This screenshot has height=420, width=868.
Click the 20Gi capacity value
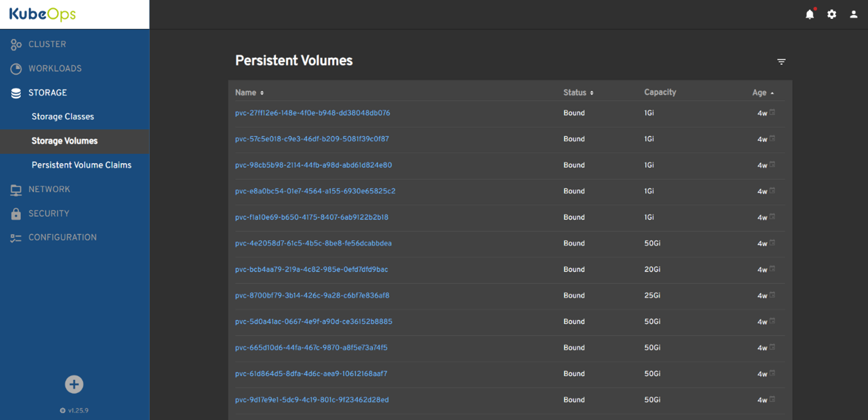pyautogui.click(x=652, y=270)
